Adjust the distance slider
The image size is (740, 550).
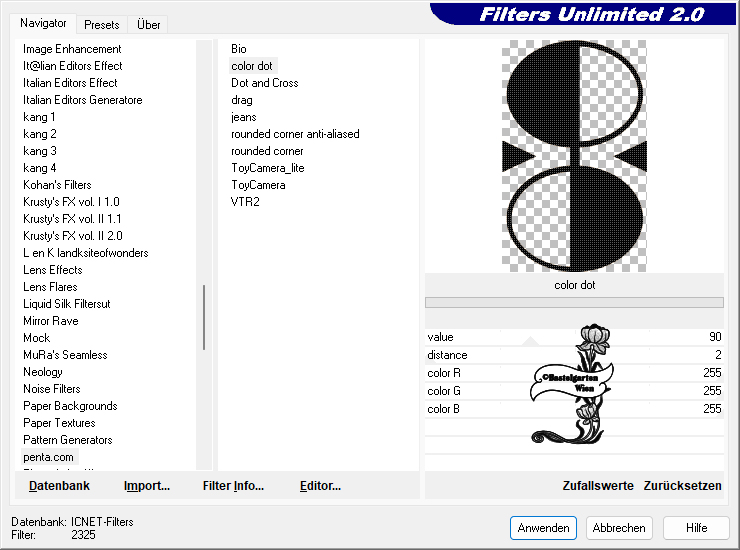pyautogui.click(x=574, y=355)
